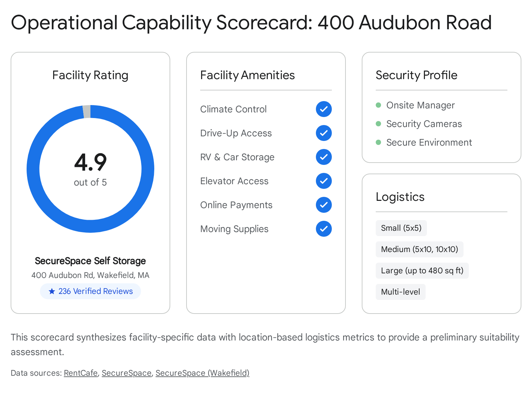Click the RV & Car Storage checkmark
Image resolution: width=532 pixels, height=399 pixels.
pyautogui.click(x=324, y=157)
